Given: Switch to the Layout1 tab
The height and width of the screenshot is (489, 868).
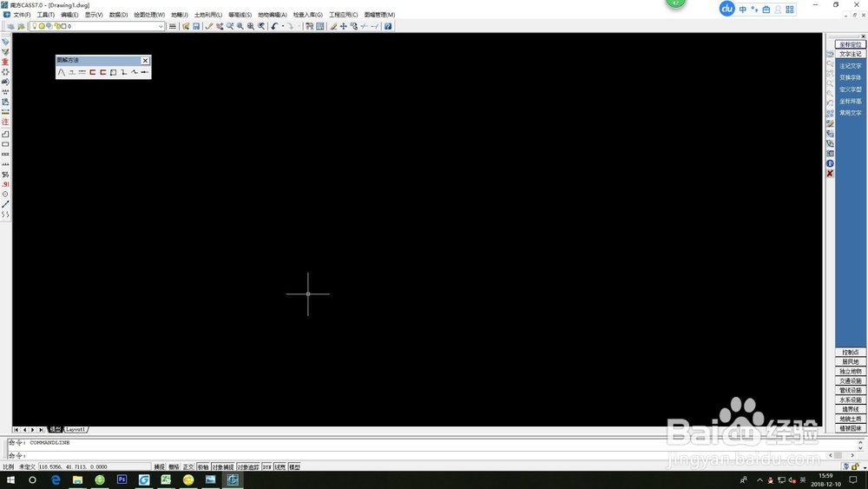Looking at the screenshot, I should pyautogui.click(x=76, y=429).
